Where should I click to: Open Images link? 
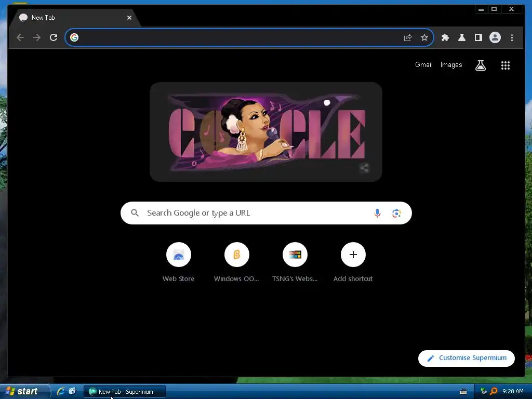(x=451, y=64)
